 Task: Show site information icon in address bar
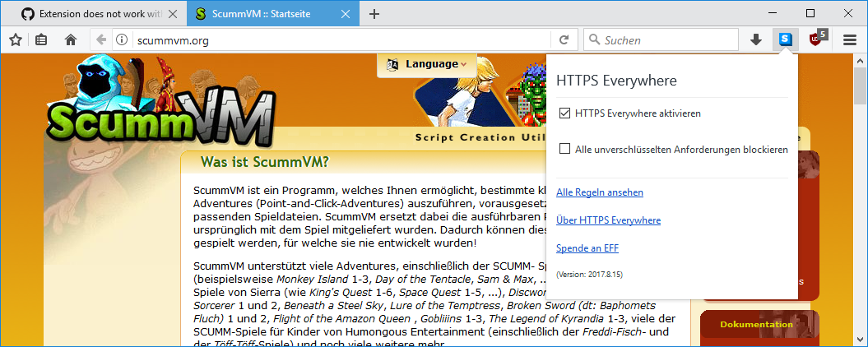[122, 39]
